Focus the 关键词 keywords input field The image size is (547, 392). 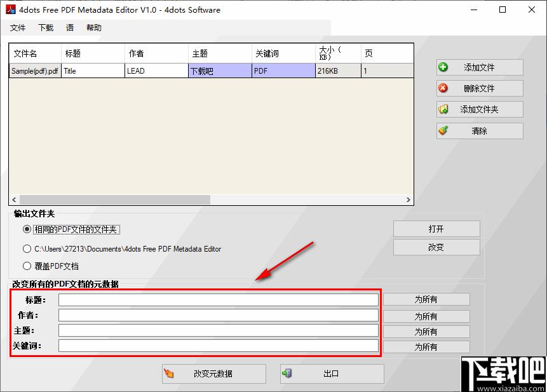pos(219,346)
